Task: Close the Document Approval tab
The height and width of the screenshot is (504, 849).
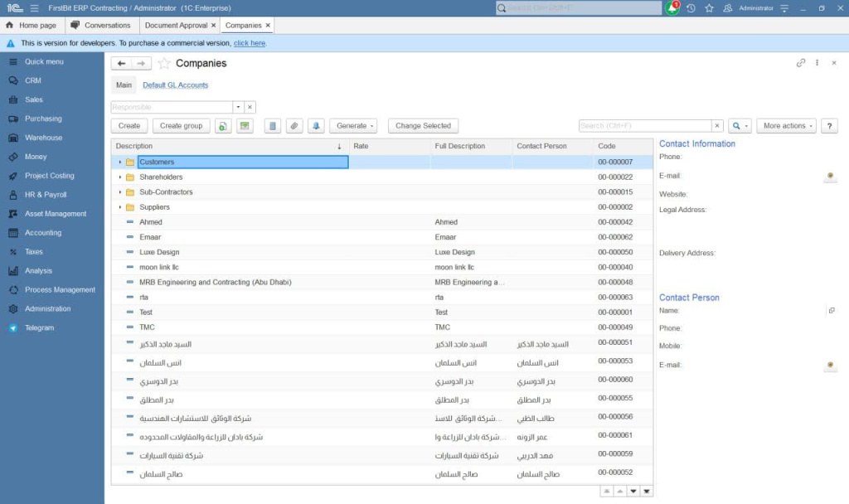Action: pyautogui.click(x=213, y=26)
